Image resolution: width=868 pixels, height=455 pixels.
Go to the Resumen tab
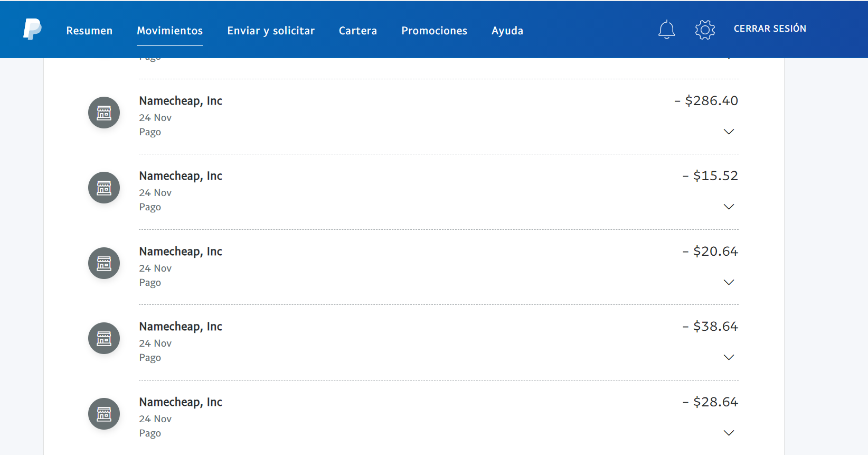[89, 31]
